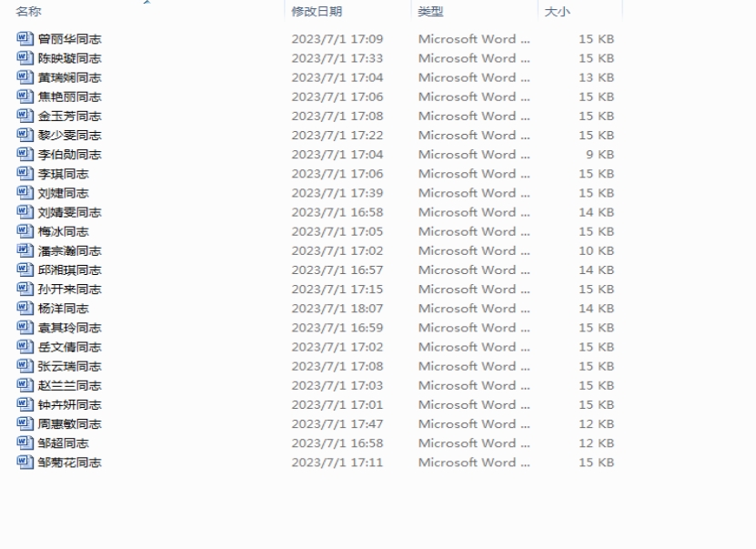
Task: Click the document icon of 杨洋同志
Action: coord(25,309)
